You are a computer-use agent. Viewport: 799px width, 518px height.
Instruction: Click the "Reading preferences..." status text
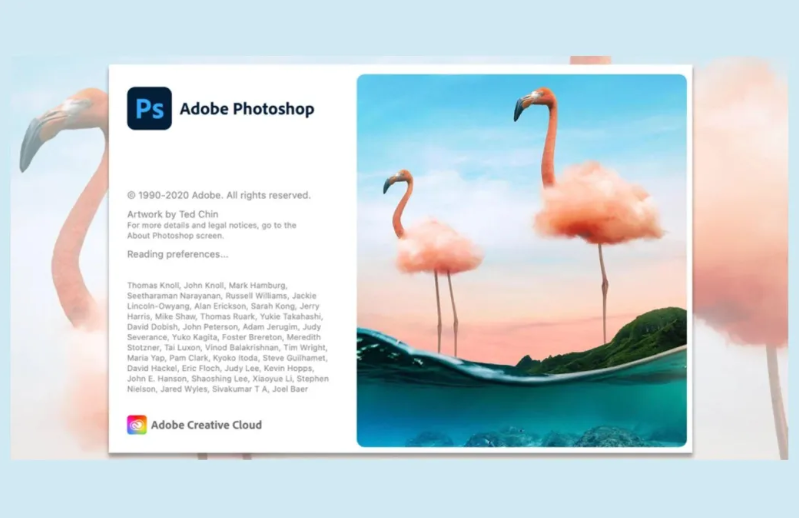coord(178,254)
